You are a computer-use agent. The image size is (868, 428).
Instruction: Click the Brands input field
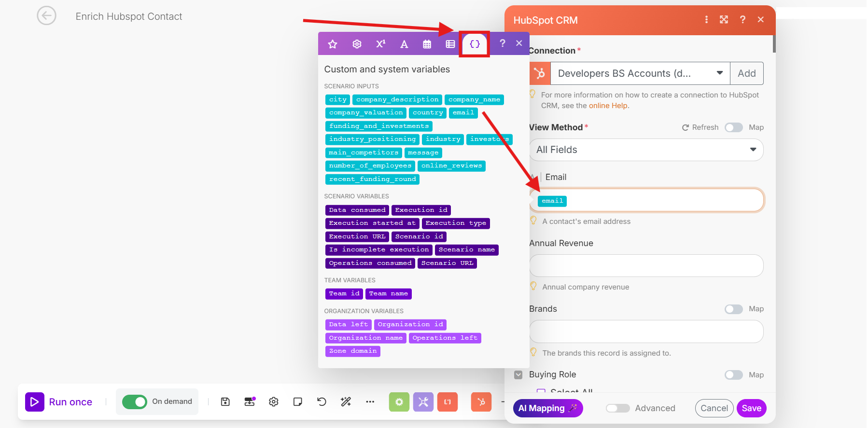(x=646, y=331)
